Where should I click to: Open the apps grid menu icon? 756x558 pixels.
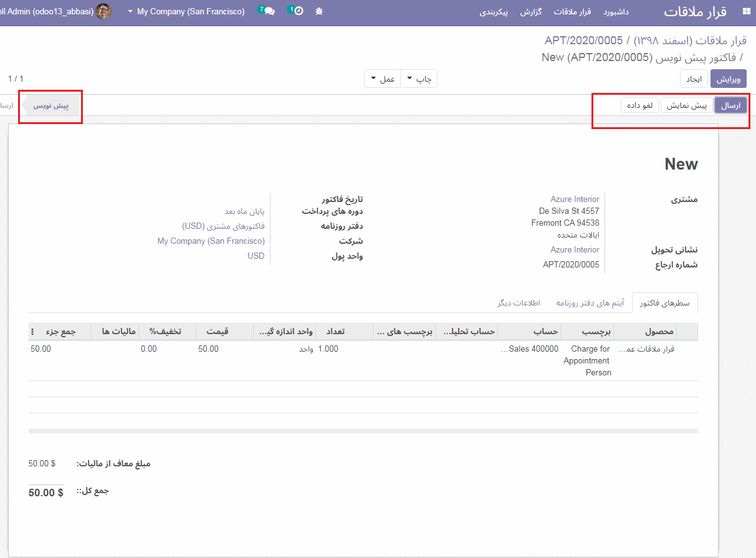click(x=746, y=12)
